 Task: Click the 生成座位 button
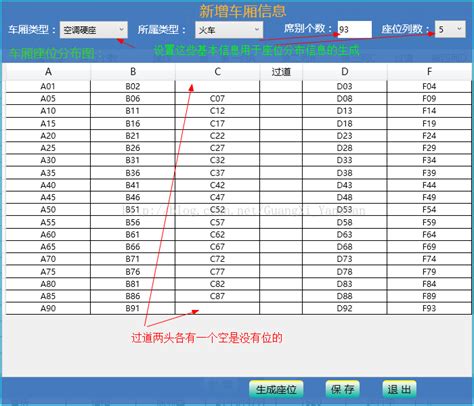[276, 389]
